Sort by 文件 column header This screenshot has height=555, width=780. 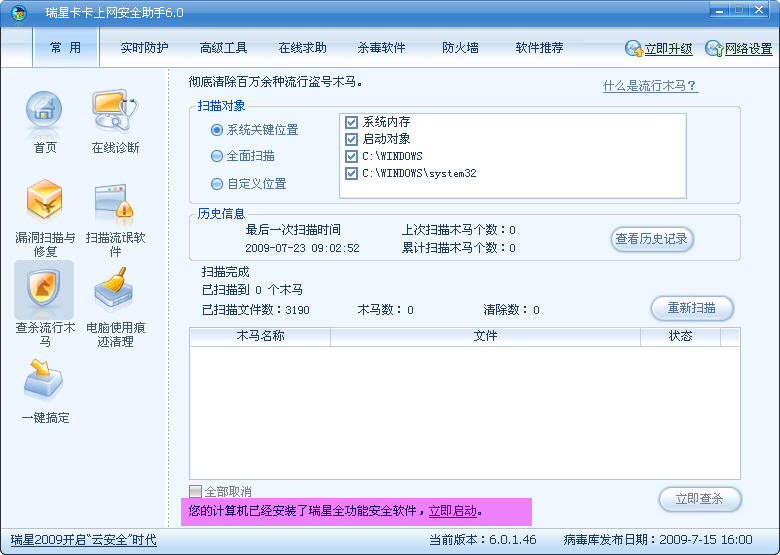click(x=485, y=336)
